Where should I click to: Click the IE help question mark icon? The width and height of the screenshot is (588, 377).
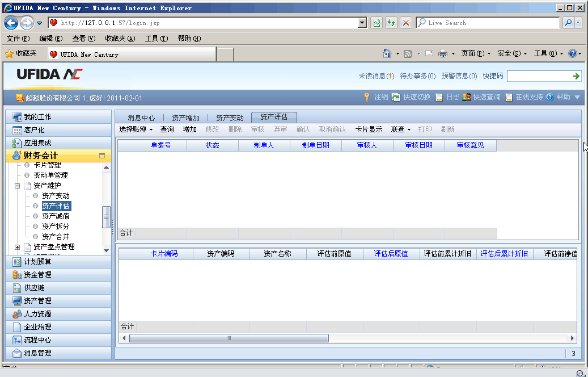tap(572, 53)
